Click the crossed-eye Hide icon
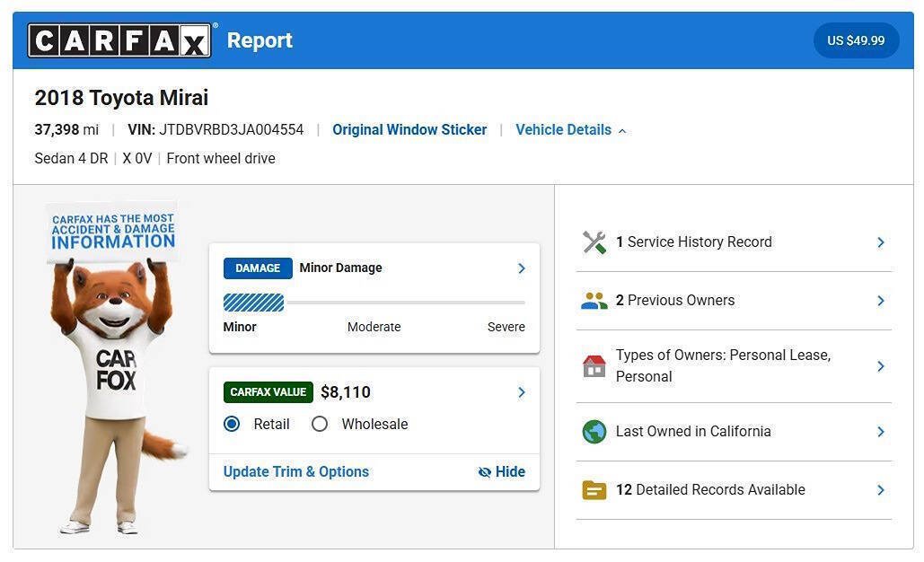Screen dimensions: 924x562 click(484, 472)
